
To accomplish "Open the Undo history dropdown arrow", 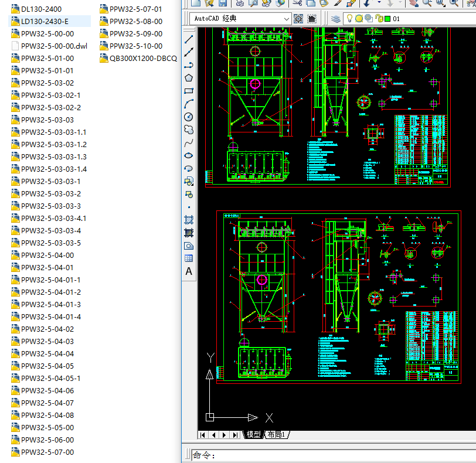I will click(379, 4).
